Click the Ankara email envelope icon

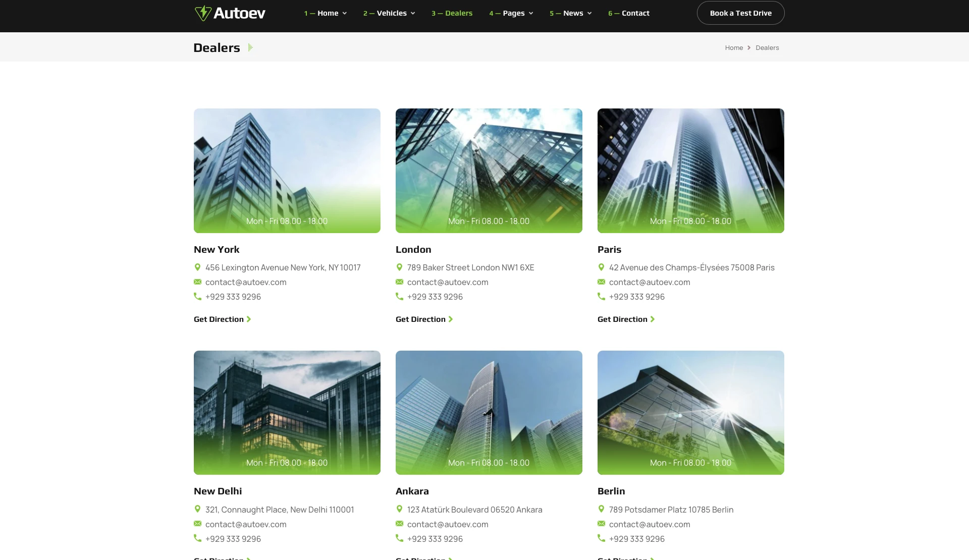coord(399,524)
